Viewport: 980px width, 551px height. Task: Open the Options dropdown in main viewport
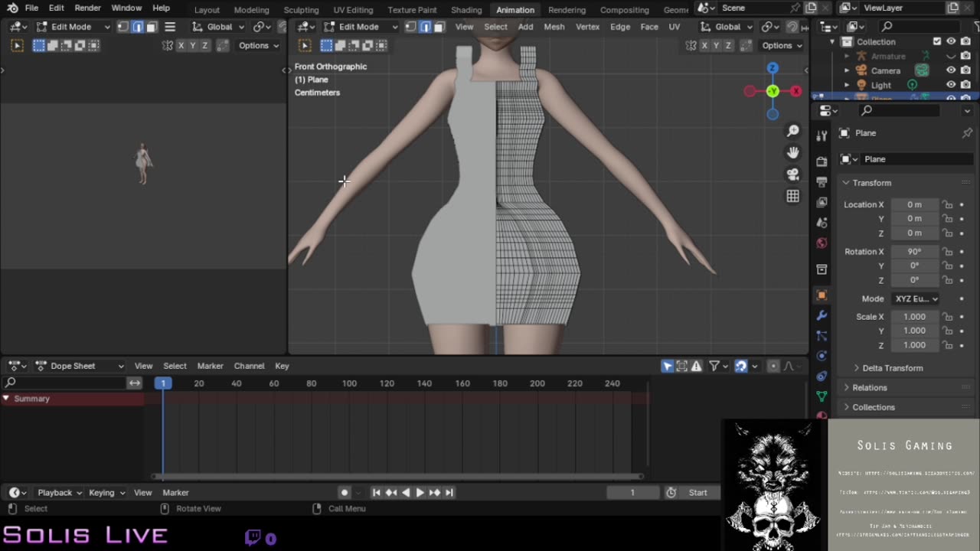point(782,46)
